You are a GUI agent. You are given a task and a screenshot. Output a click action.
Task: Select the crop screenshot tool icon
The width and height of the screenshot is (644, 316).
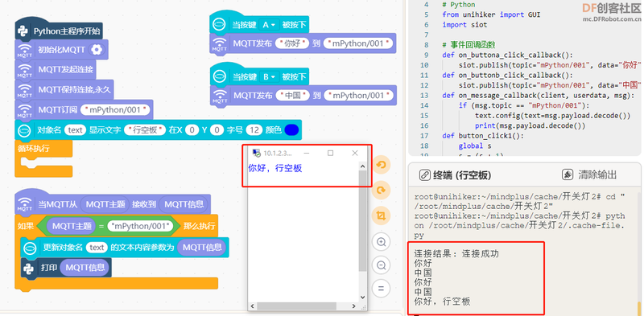381,216
